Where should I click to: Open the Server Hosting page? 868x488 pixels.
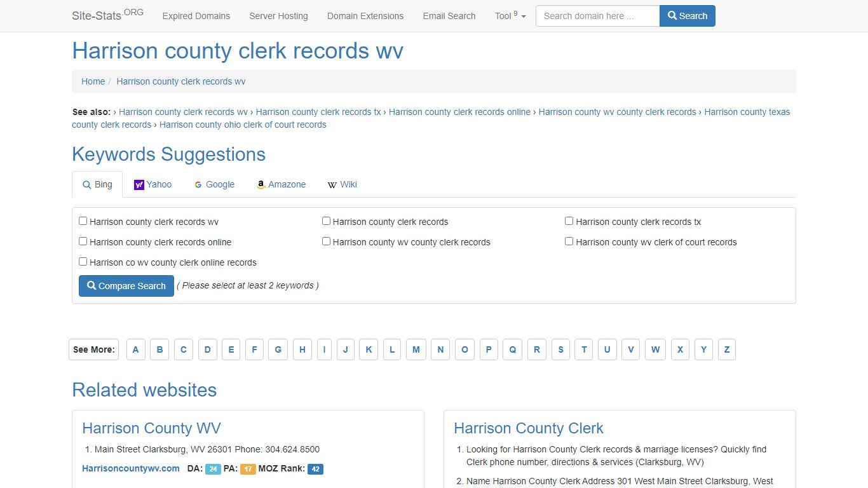[x=278, y=16]
